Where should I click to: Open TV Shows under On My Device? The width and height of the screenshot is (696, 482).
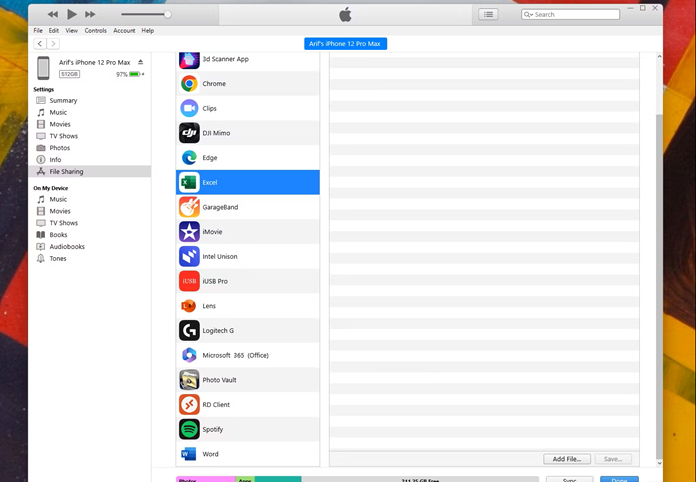tap(63, 223)
